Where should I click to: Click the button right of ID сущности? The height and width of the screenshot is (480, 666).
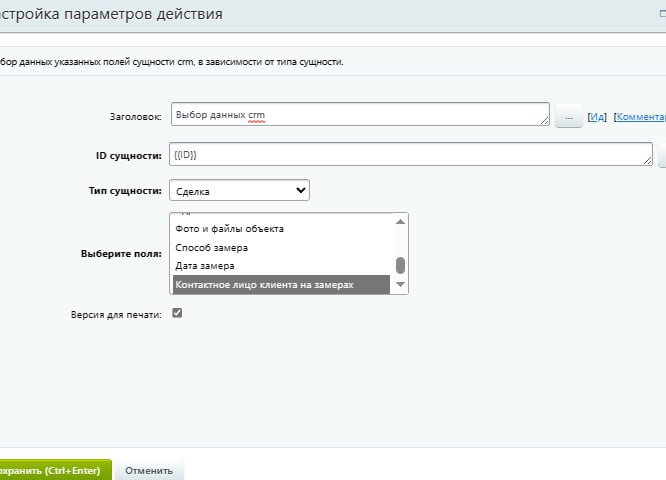point(662,155)
